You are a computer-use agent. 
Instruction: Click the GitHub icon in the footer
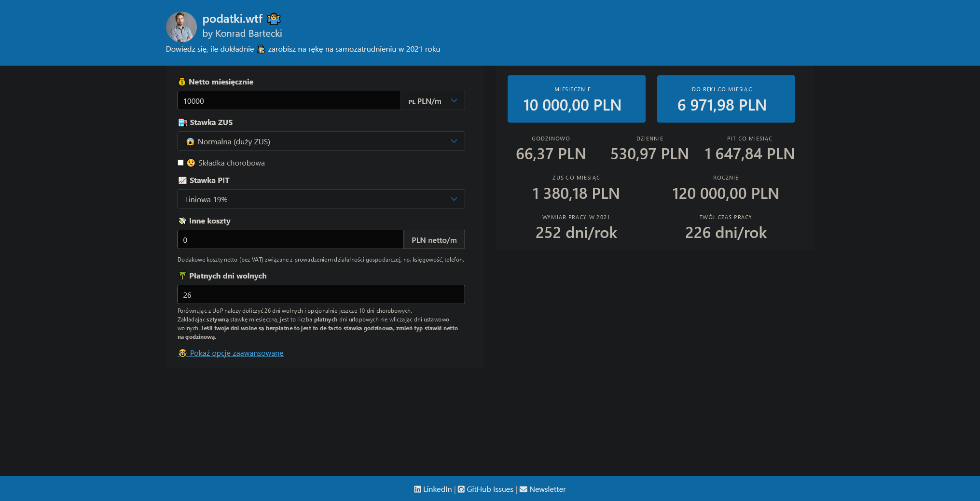(x=461, y=489)
